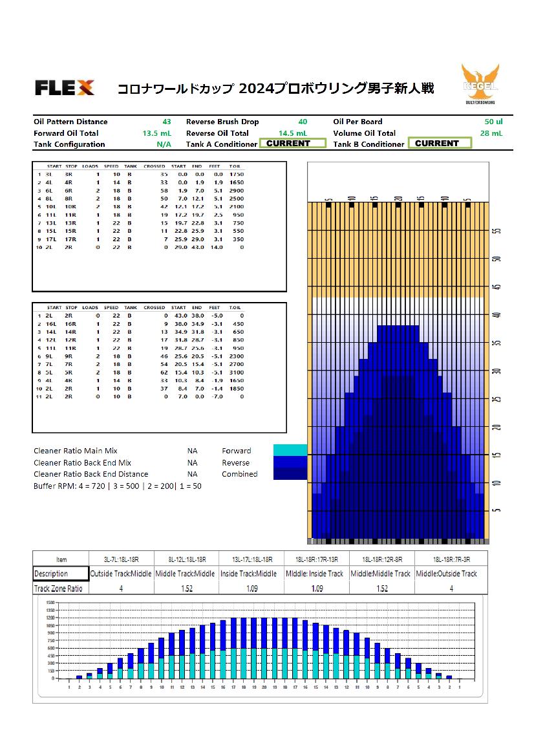Click the Reverse Brush Drop label
Viewport: 534px width, 756px height.
222,122
